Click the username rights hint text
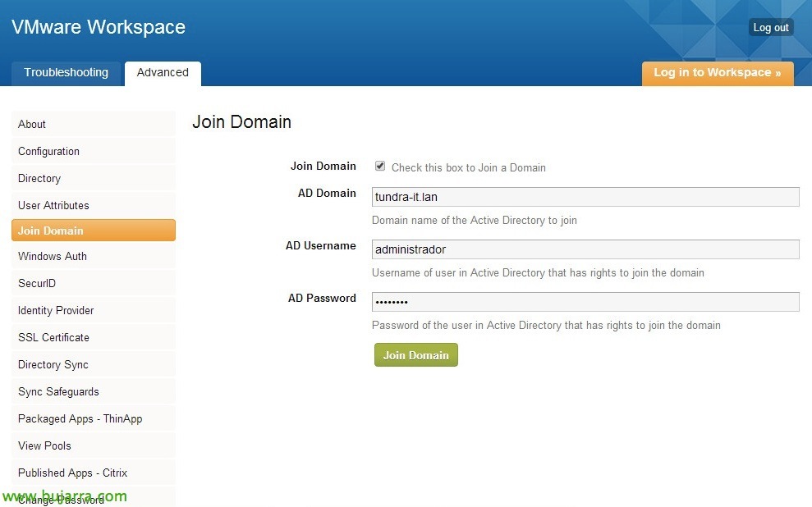Screen dimensions: 812x507 click(538, 272)
